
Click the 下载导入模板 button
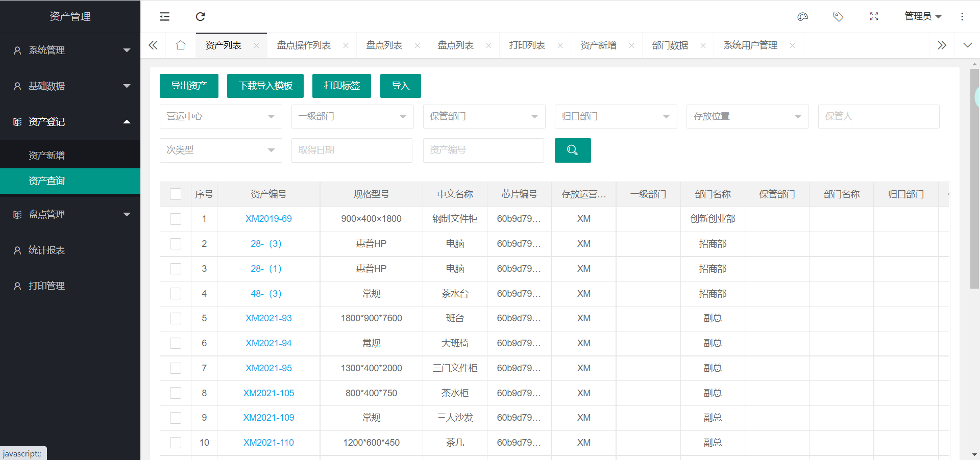[265, 86]
